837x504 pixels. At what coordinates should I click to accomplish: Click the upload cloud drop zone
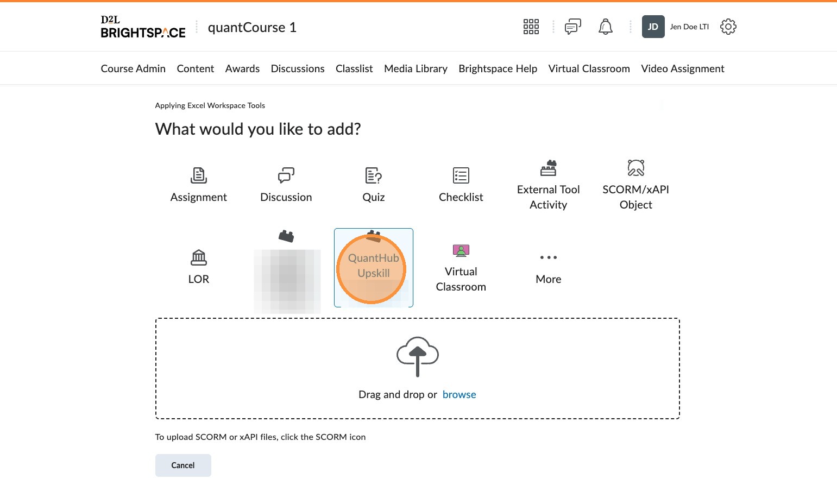417,356
